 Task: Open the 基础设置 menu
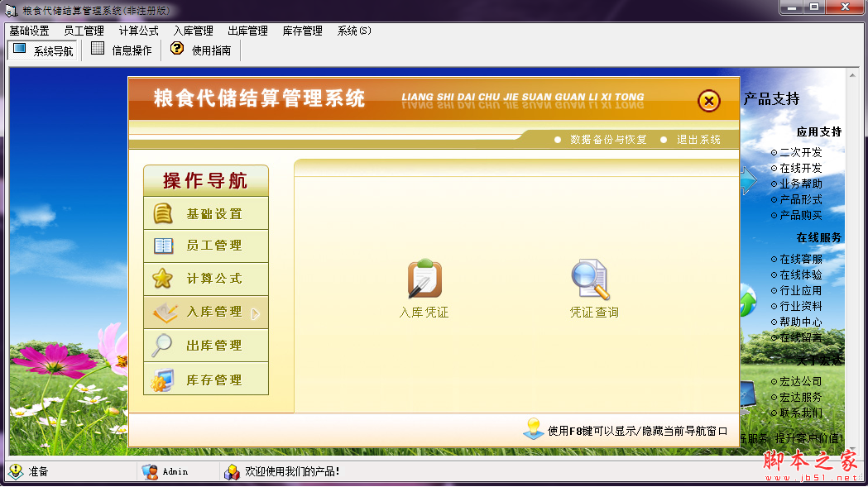[29, 30]
